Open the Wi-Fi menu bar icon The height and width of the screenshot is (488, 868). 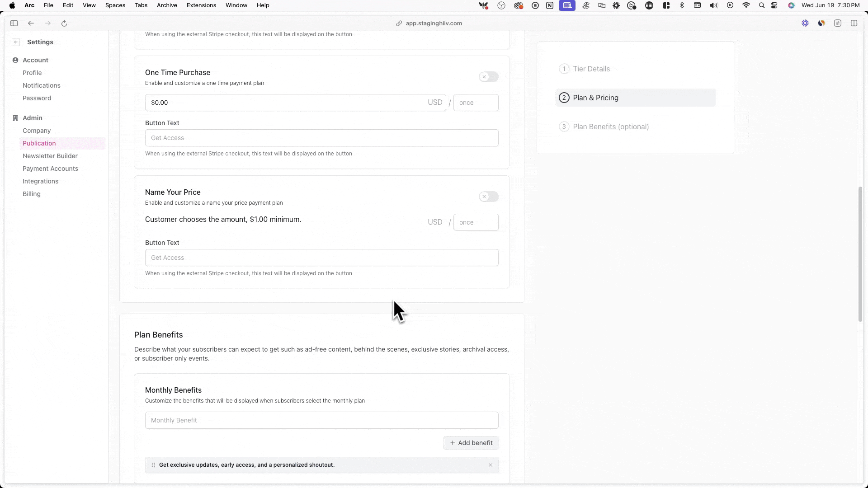(746, 5)
